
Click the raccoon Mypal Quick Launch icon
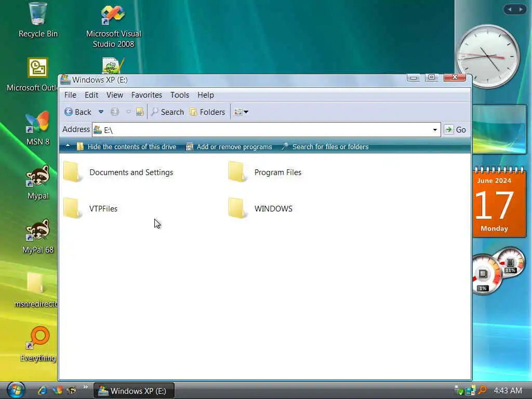pyautogui.click(x=71, y=390)
